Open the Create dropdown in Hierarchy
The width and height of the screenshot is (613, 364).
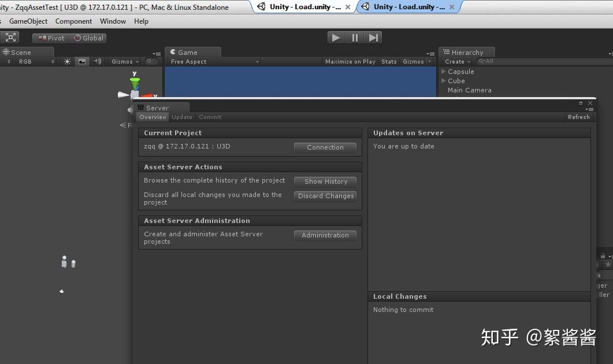(x=456, y=61)
